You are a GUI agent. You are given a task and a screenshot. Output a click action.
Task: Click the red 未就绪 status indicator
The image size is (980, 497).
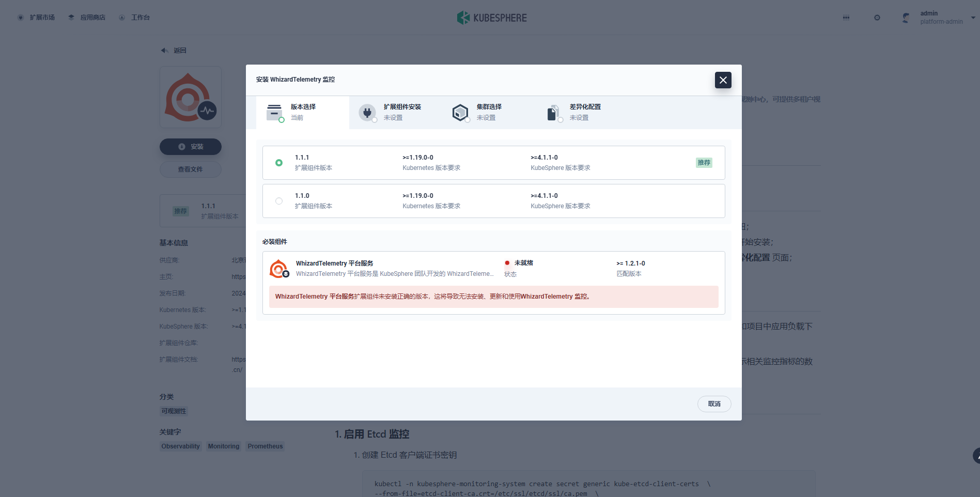tap(507, 263)
